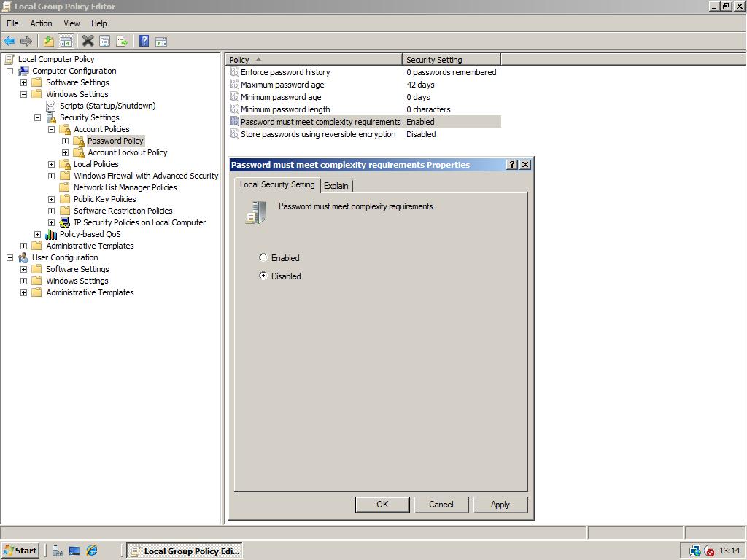The width and height of the screenshot is (747, 560).
Task: Click the Policy-based QoS chart icon
Action: pos(51,234)
